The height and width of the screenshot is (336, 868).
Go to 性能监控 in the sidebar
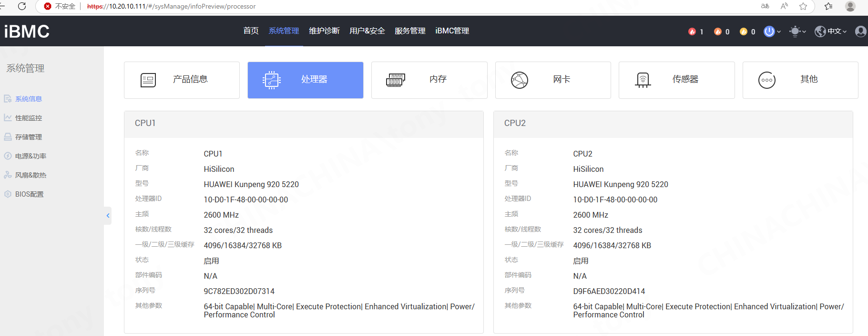(x=29, y=118)
